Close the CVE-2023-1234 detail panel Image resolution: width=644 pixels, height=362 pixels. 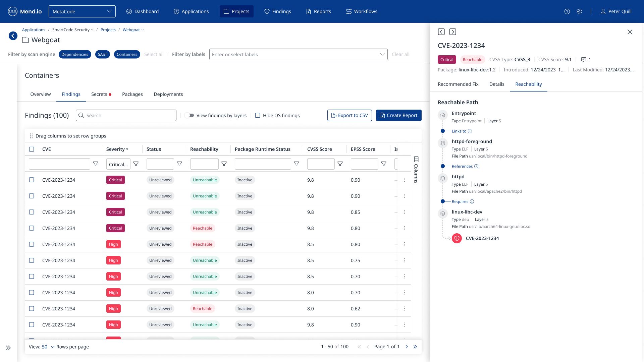point(630,32)
